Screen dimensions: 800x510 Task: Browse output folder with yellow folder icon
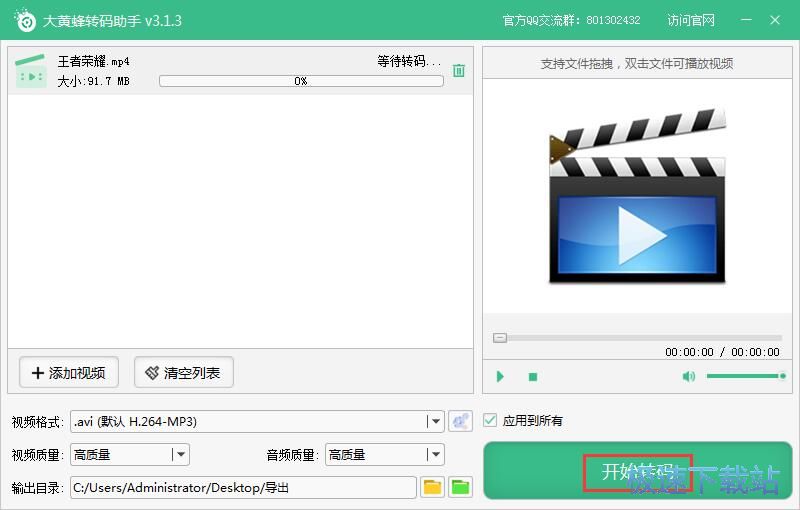click(432, 488)
